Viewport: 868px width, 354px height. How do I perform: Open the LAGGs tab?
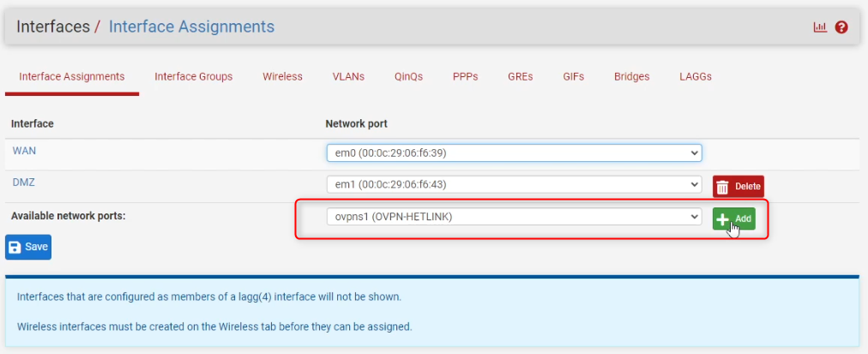(695, 76)
